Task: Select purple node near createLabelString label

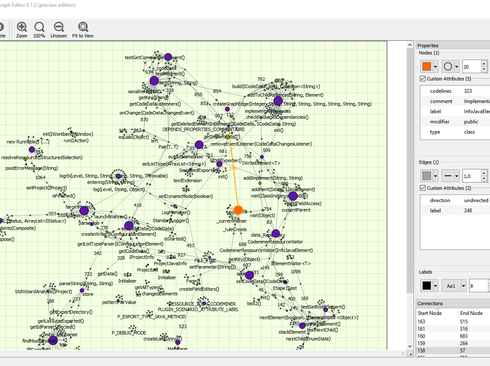Action: 178,342
